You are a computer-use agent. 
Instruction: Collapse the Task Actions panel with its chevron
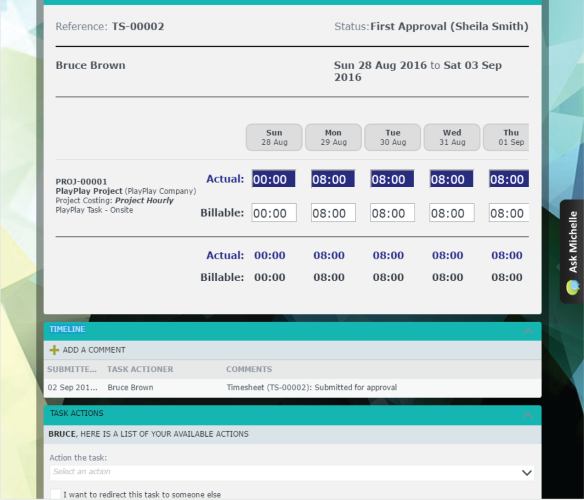point(528,415)
